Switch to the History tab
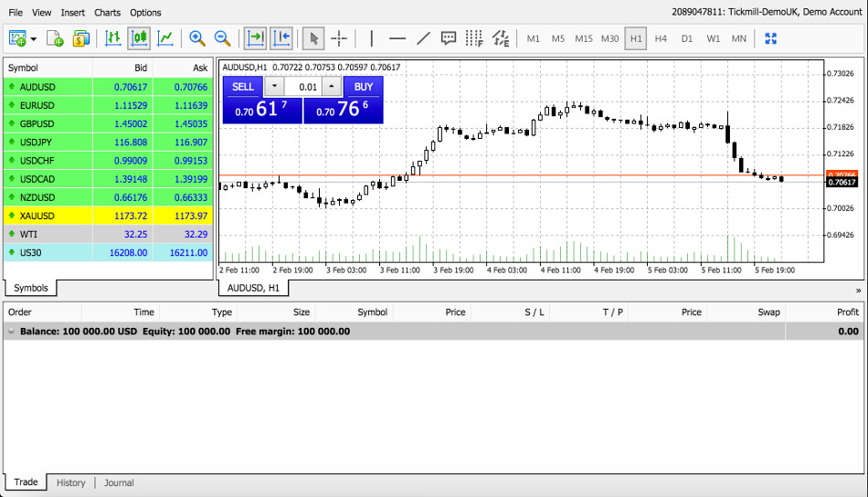The height and width of the screenshot is (497, 868). pyautogui.click(x=70, y=482)
